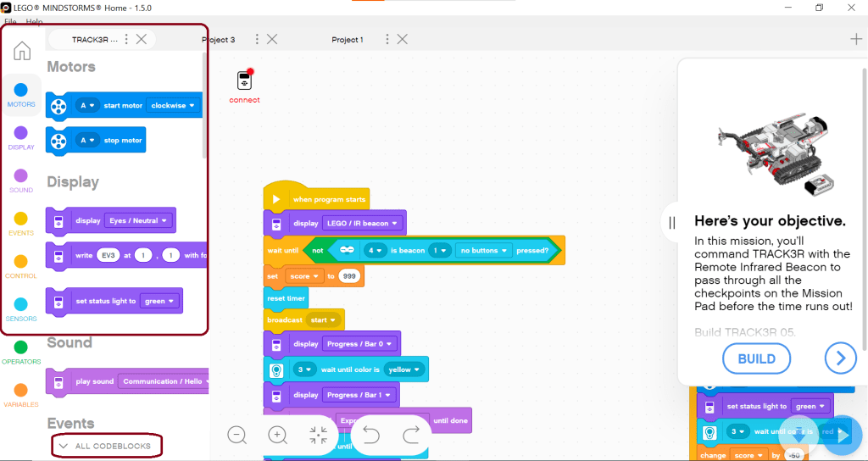
Task: Click the fit-to-screen canvas icon
Action: coord(319,435)
